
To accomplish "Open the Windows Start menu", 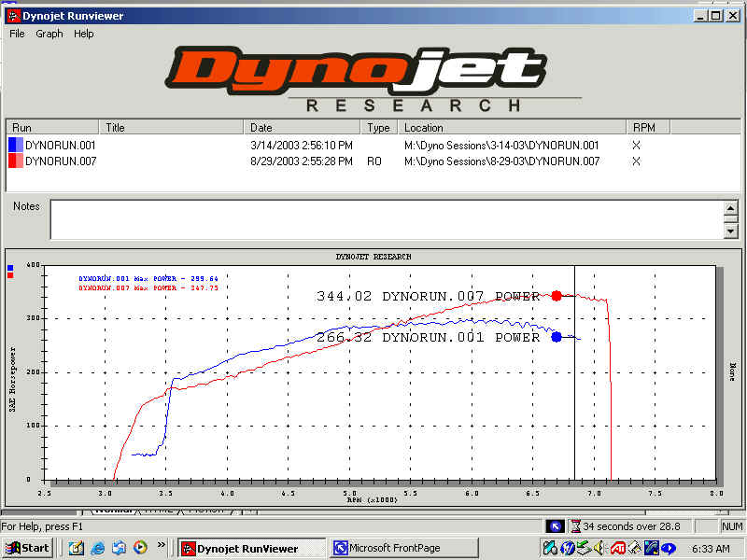I will (27, 548).
